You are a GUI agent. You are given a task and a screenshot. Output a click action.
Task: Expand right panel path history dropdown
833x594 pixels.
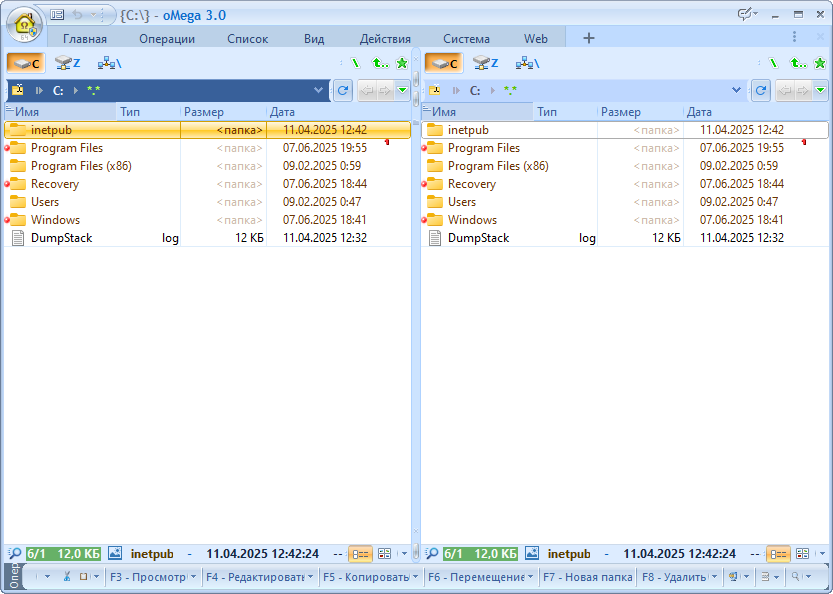tap(736, 90)
